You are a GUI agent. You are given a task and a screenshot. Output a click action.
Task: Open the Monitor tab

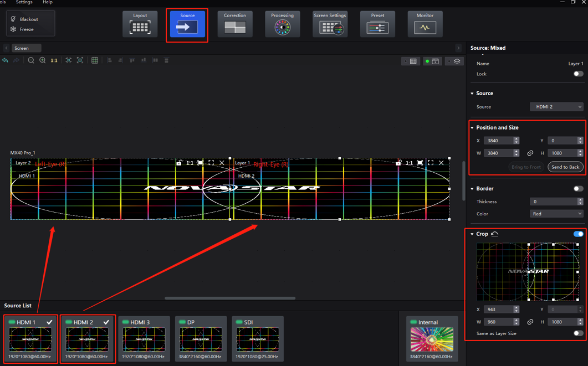[x=425, y=24]
